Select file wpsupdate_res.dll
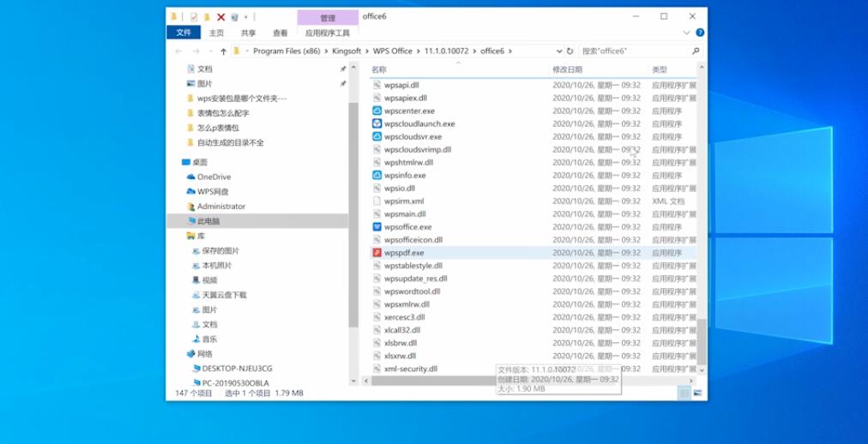 click(x=416, y=279)
